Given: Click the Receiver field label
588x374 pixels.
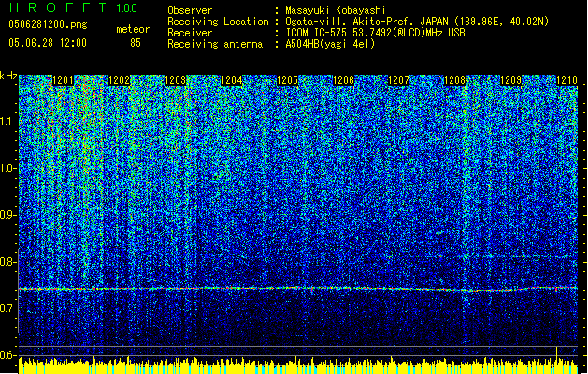Looking at the screenshot, I should (x=190, y=33).
